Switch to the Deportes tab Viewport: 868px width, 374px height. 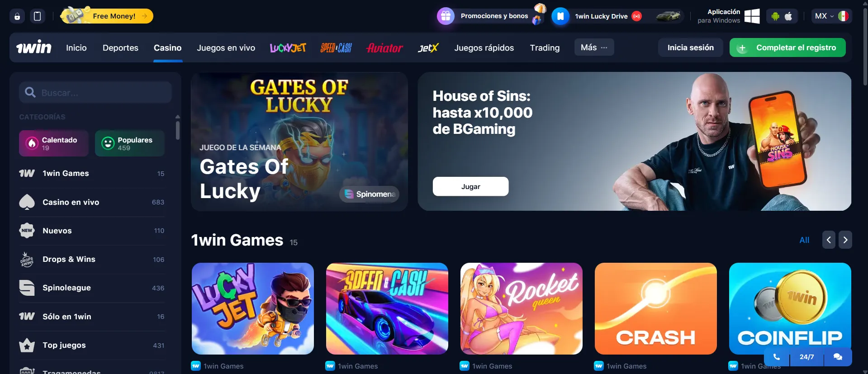tap(120, 47)
